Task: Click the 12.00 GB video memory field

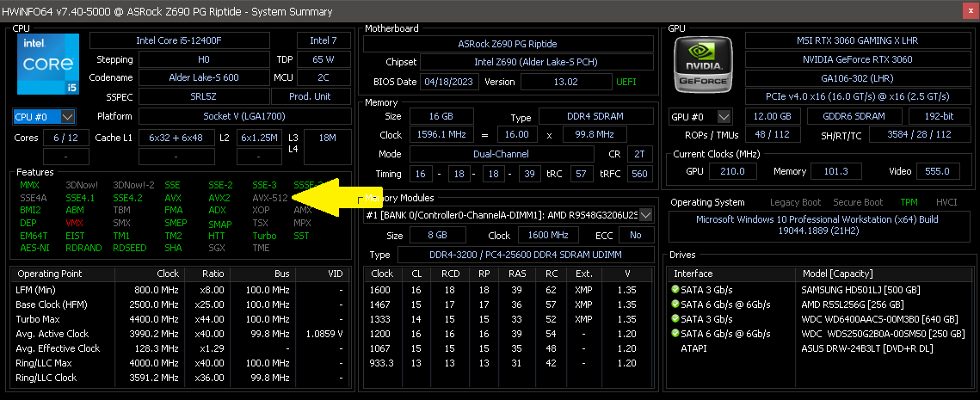Action: click(x=774, y=116)
